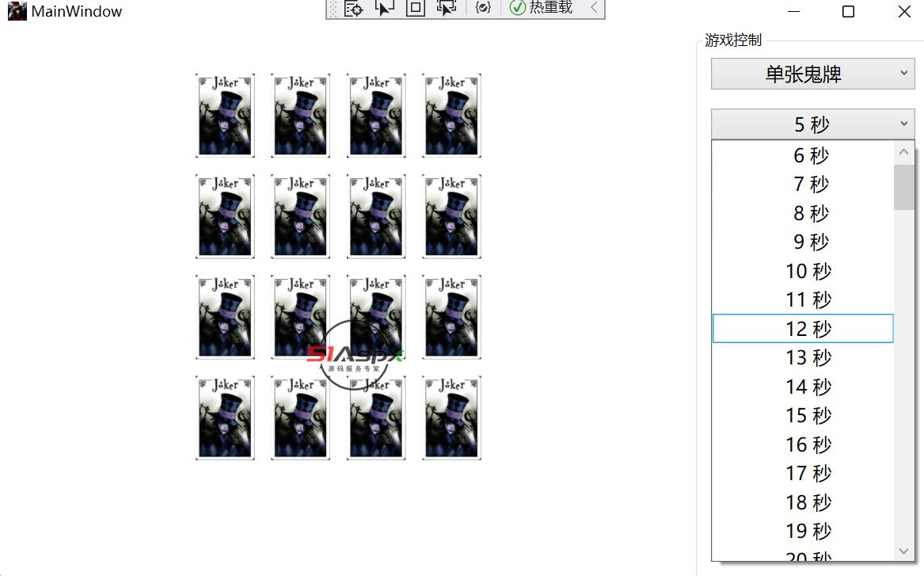The width and height of the screenshot is (924, 576).
Task: Turn over Joker card in row 2, column 3
Action: [x=376, y=216]
